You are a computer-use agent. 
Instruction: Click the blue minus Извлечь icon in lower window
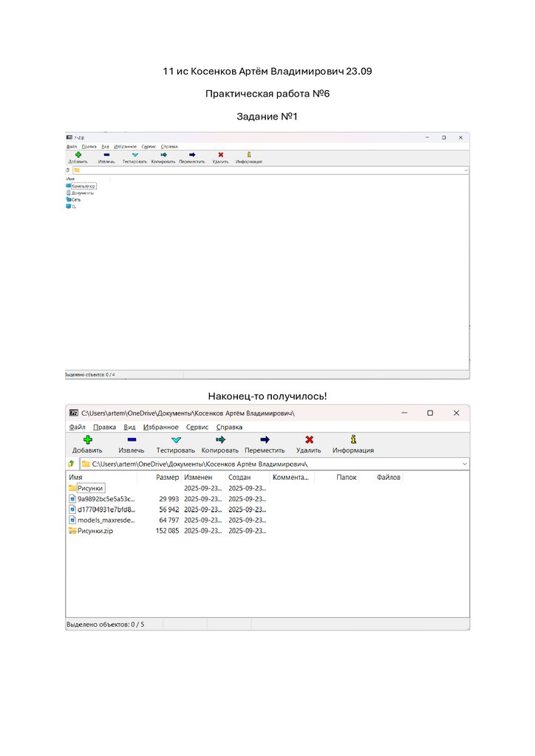[x=132, y=440]
